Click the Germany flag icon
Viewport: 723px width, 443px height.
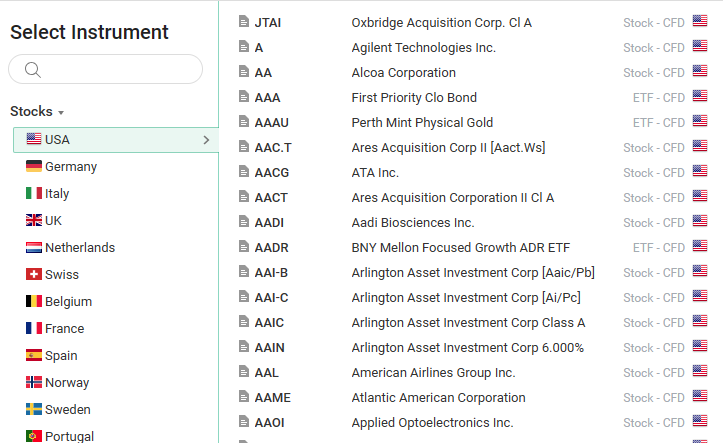[34, 166]
